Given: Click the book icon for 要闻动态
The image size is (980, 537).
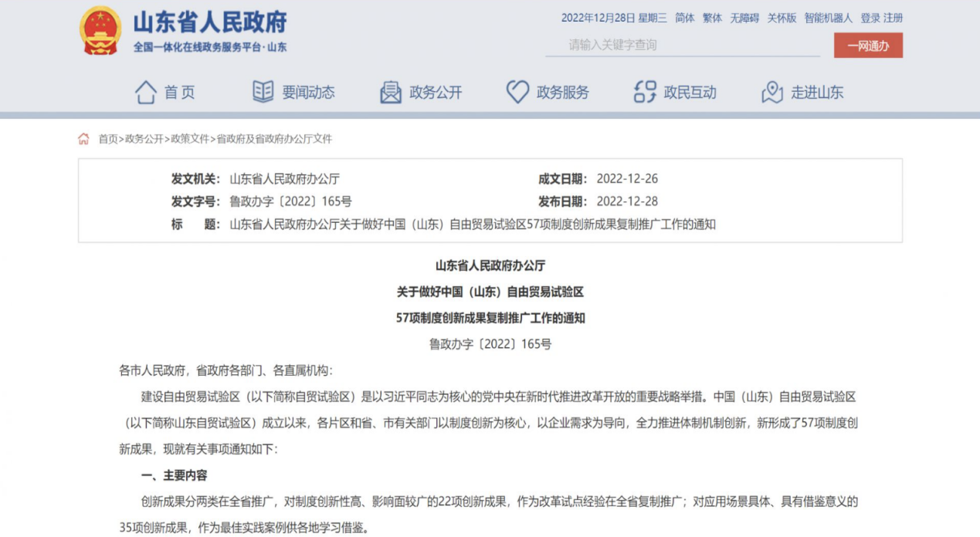Looking at the screenshot, I should click(x=263, y=92).
